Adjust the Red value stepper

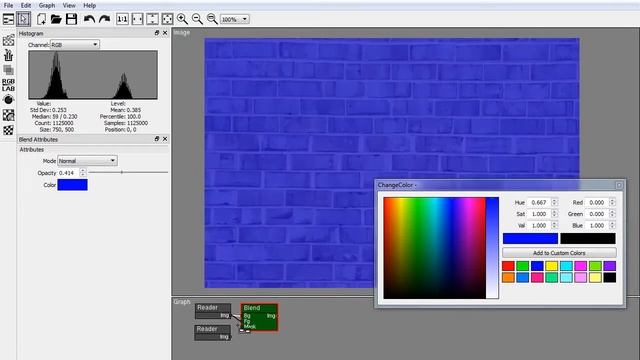tap(612, 202)
